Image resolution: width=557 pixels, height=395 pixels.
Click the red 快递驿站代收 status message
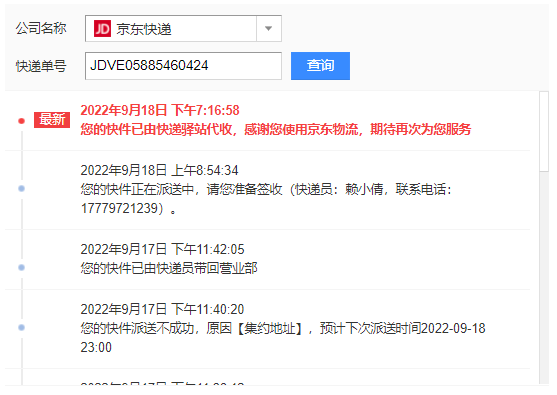(276, 129)
